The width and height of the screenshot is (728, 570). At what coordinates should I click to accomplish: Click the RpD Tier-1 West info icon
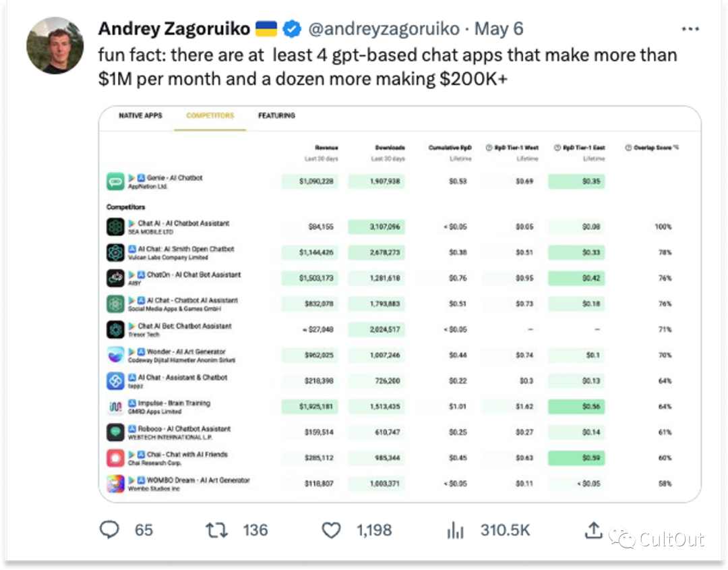[489, 148]
